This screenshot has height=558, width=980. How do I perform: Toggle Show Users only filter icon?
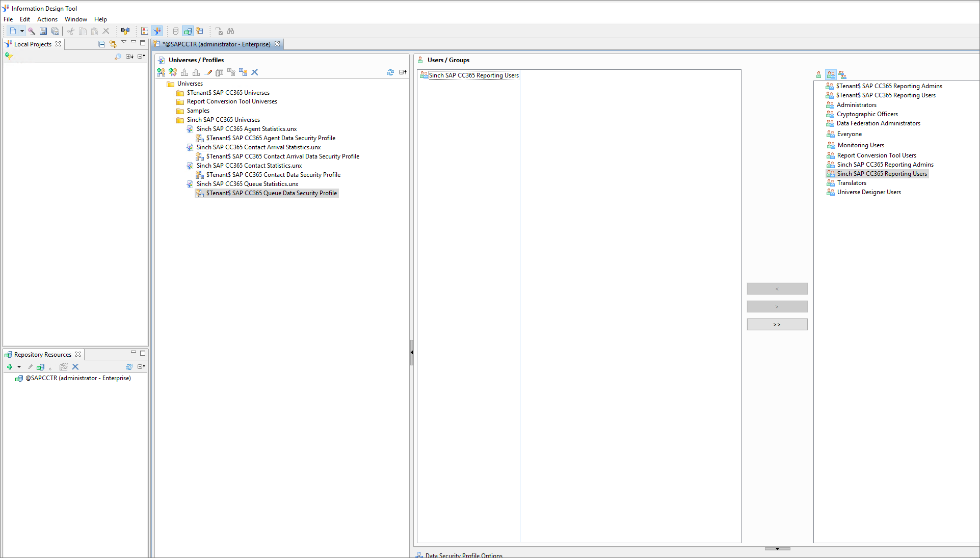pyautogui.click(x=819, y=75)
